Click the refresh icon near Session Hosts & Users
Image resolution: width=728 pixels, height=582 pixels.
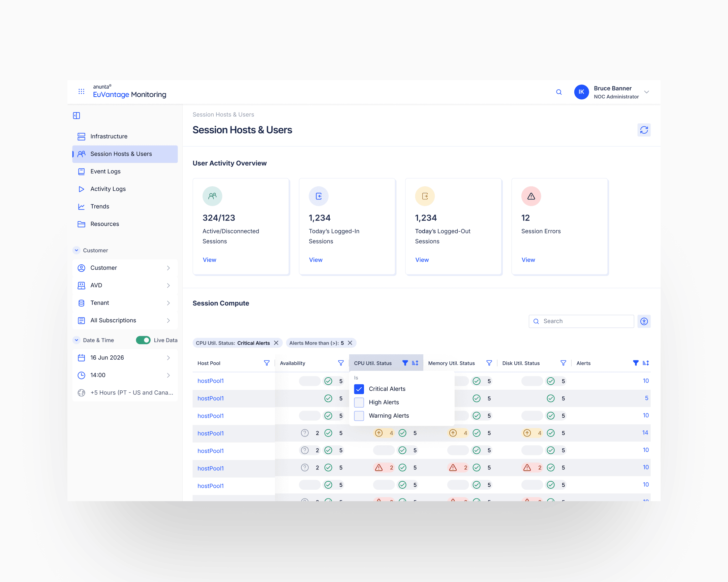(644, 130)
